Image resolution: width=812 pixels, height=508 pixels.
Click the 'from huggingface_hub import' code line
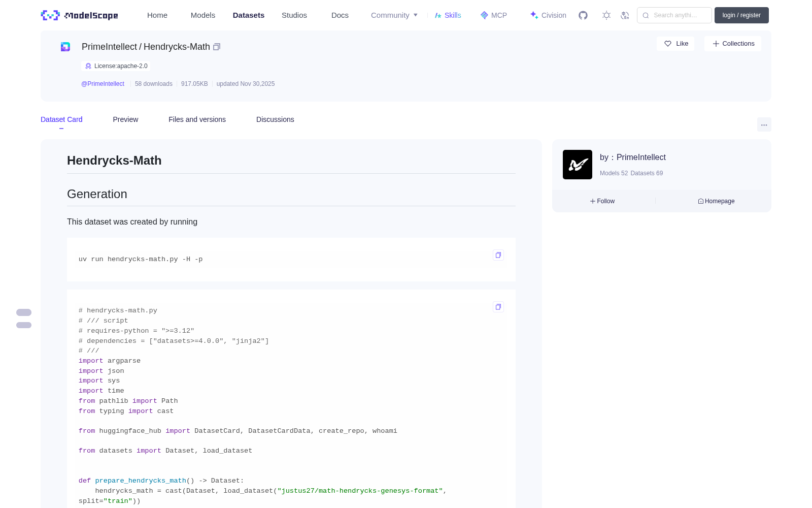pos(238,431)
